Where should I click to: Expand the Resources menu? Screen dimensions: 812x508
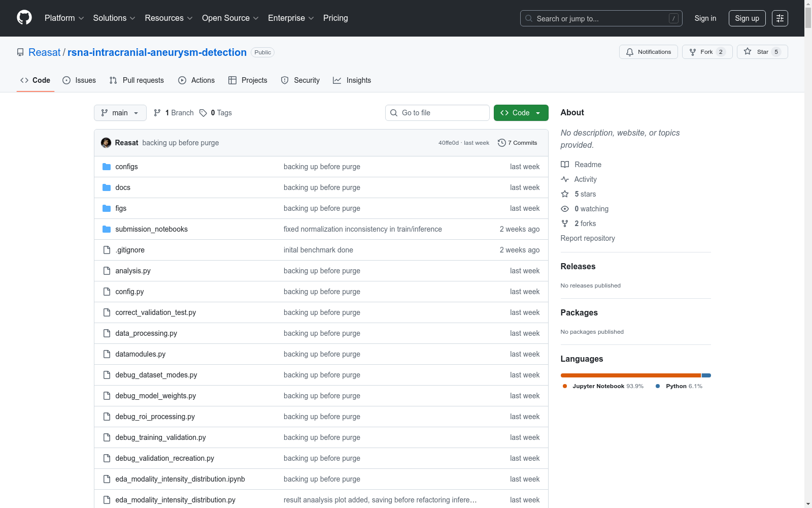point(168,18)
